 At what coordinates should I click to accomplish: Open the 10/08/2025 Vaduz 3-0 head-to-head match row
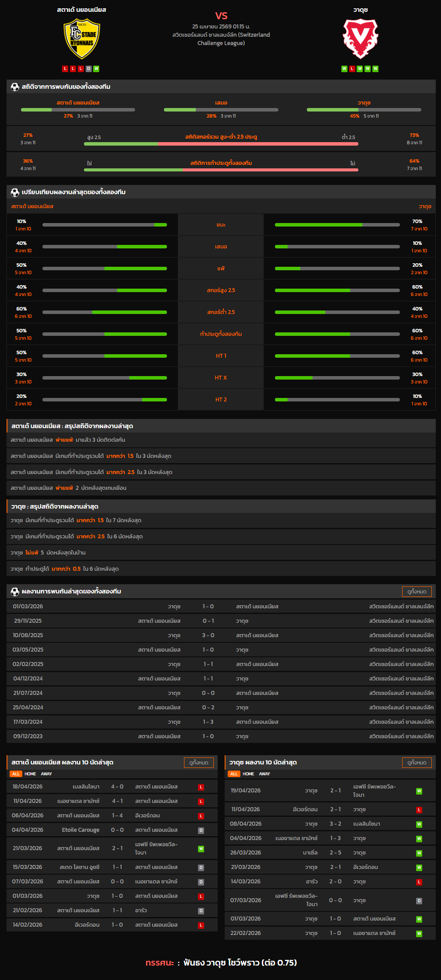coord(221,635)
